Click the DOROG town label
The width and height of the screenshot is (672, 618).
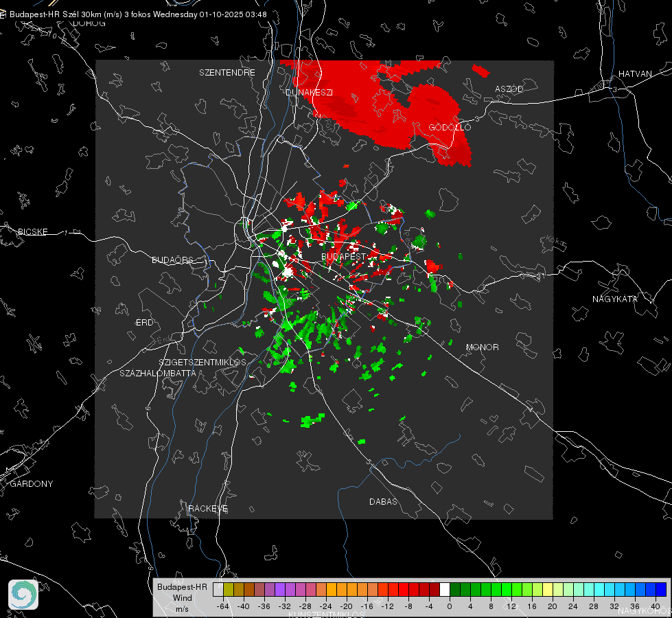[89, 23]
